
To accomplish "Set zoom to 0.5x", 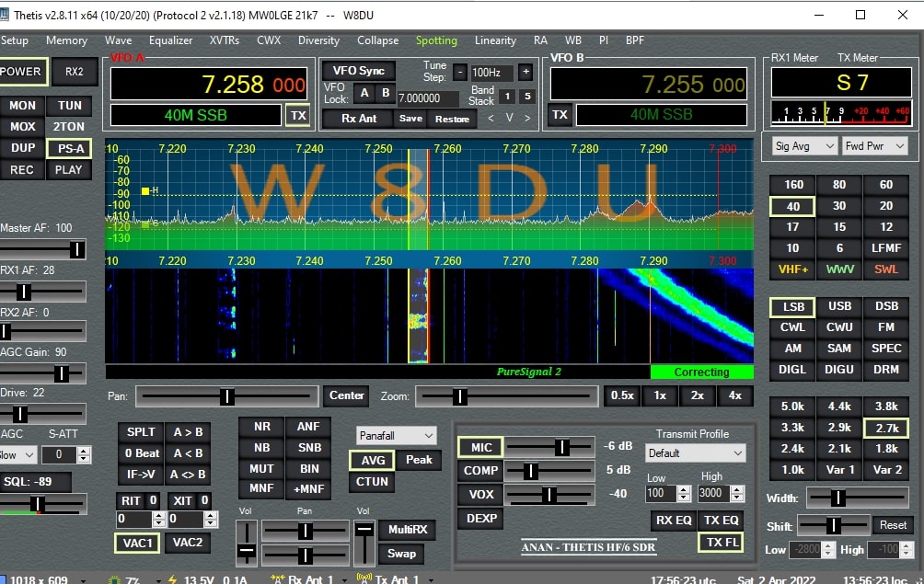I will point(622,395).
